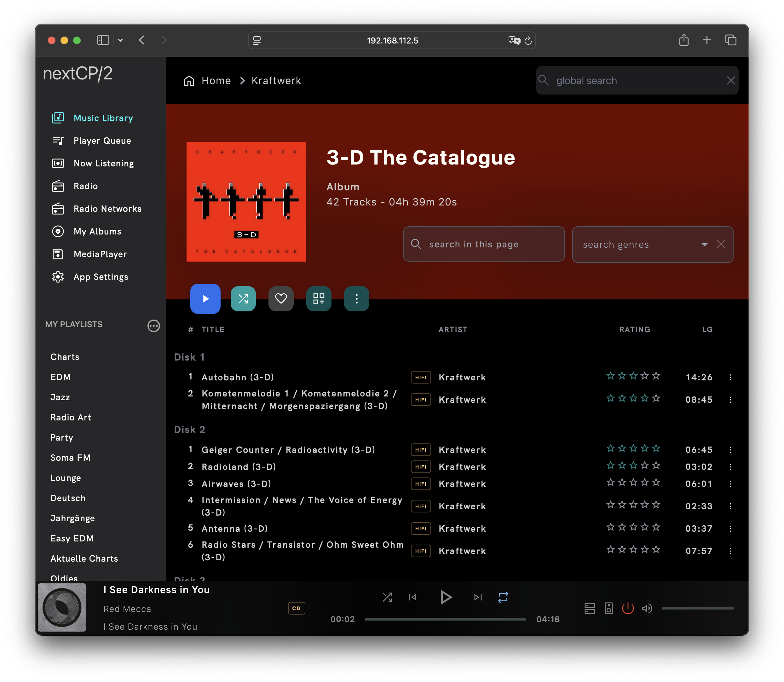Skip to previous track

pos(412,598)
